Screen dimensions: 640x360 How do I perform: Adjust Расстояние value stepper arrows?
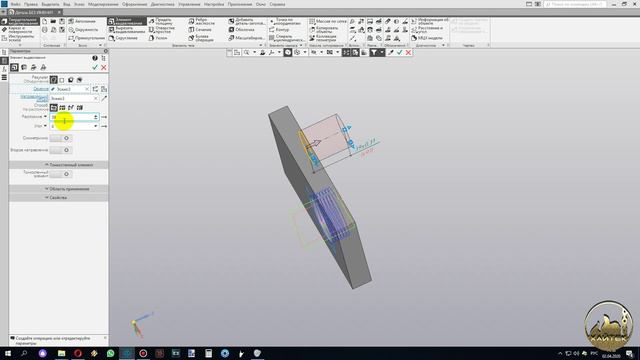coord(96,117)
